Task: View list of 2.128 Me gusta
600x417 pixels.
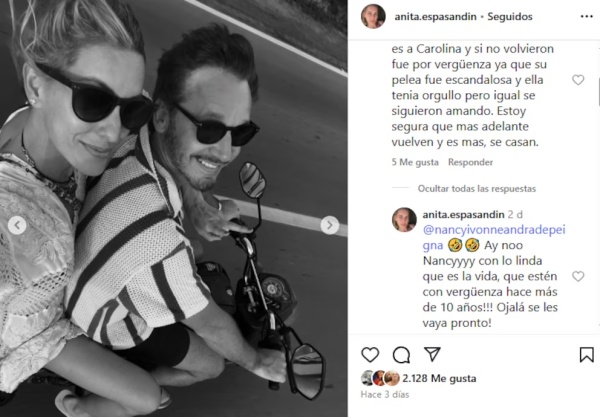Action: coord(439,379)
